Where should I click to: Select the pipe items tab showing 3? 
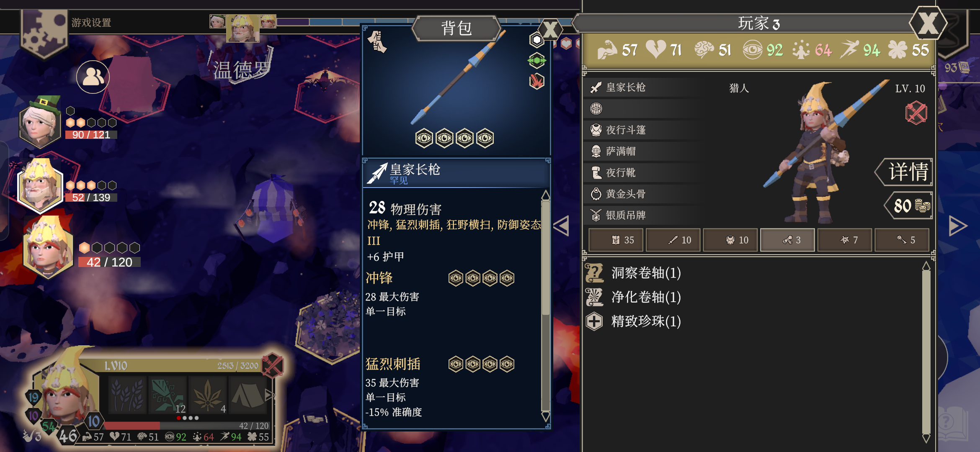(787, 240)
